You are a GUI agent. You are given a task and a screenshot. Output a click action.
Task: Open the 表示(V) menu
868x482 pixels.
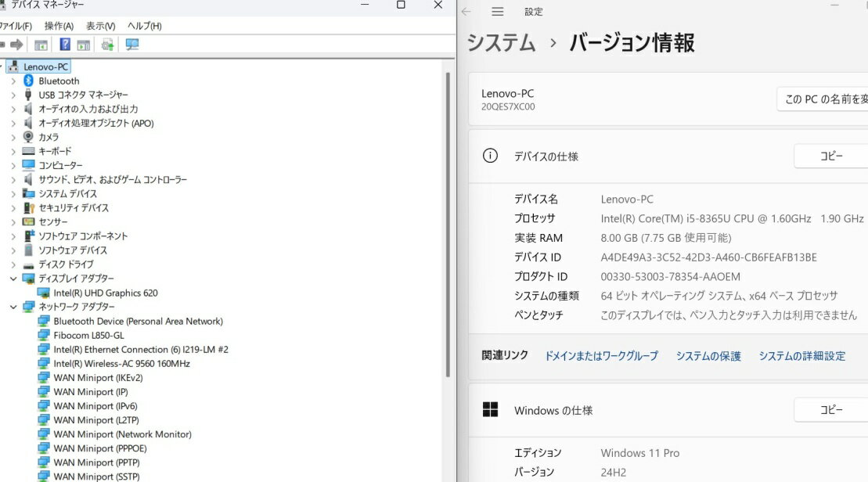pos(100,26)
